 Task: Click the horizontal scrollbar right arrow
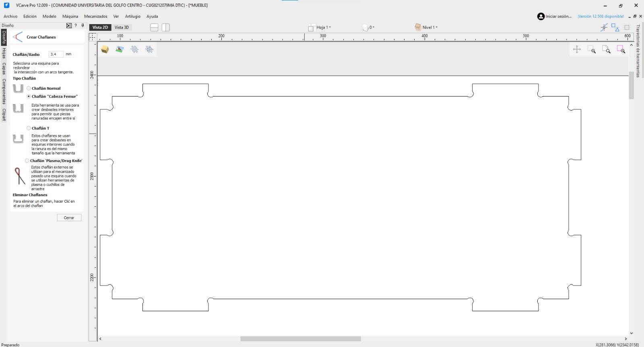pos(626,339)
